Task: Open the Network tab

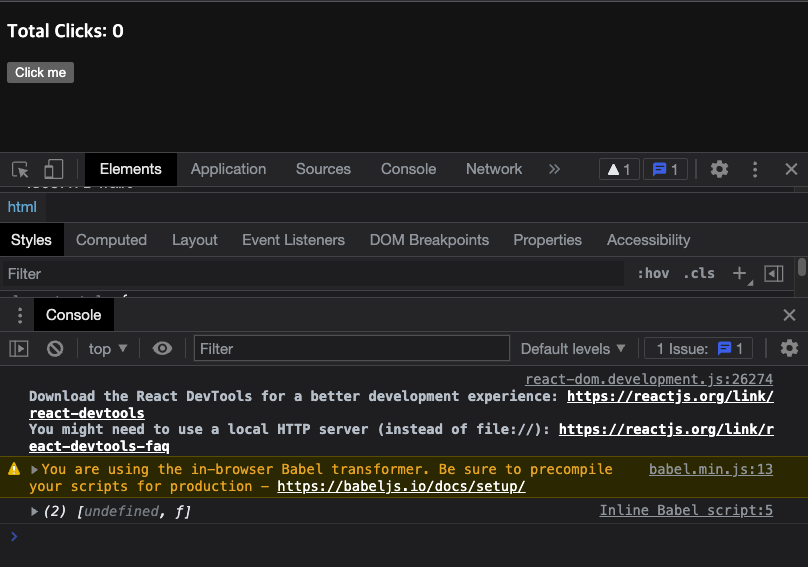Action: pos(494,169)
